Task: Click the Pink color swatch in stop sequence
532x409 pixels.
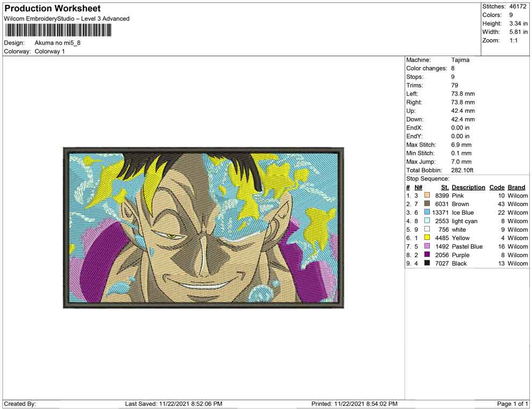Action: tap(427, 195)
